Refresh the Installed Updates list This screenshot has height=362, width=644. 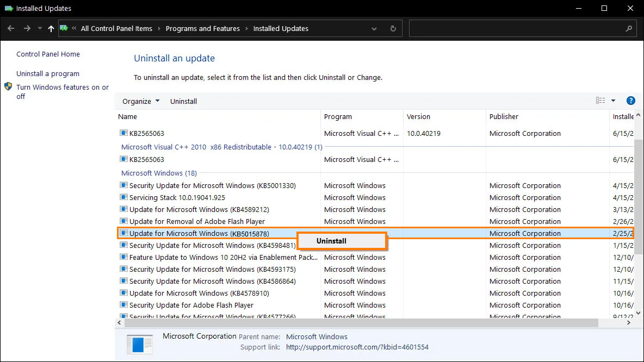(393, 28)
